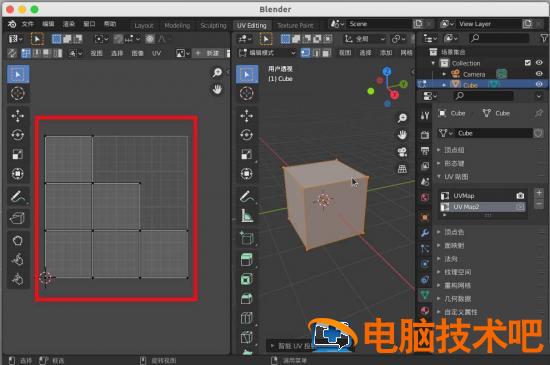Image resolution: width=550 pixels, height=365 pixels.
Task: Open the Object Data green triangle tab
Action: [424, 295]
